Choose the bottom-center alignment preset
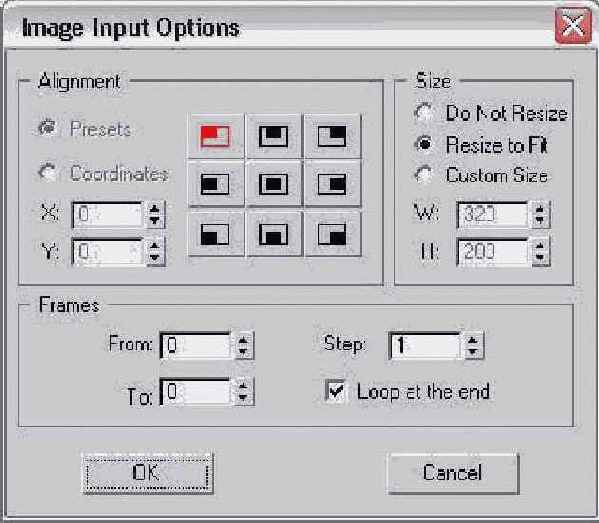 274,233
